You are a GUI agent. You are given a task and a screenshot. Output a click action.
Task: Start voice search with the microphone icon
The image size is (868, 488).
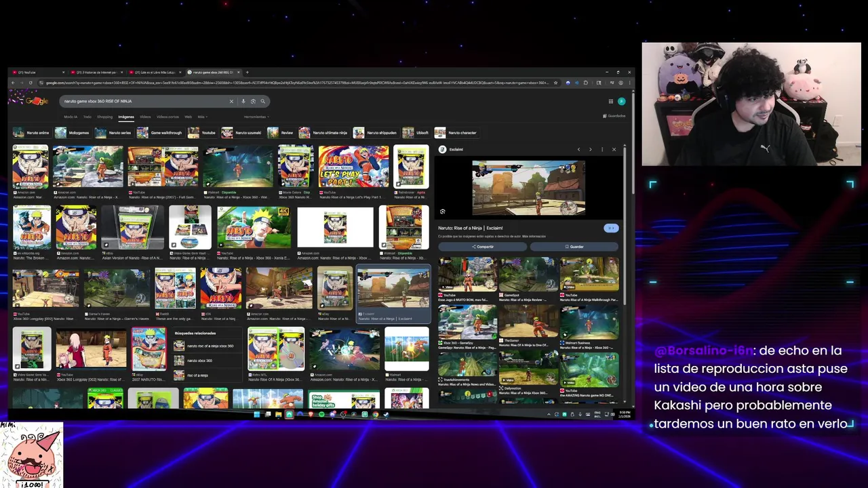pyautogui.click(x=243, y=101)
